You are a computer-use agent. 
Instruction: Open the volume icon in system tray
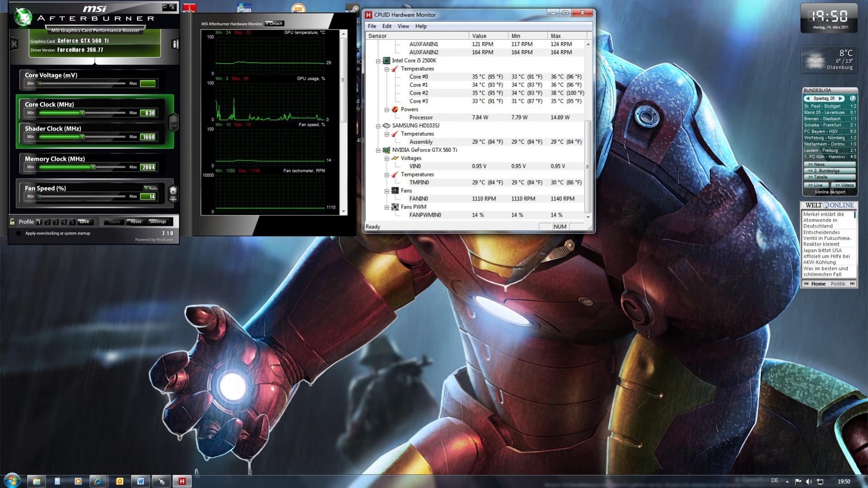pos(809,482)
